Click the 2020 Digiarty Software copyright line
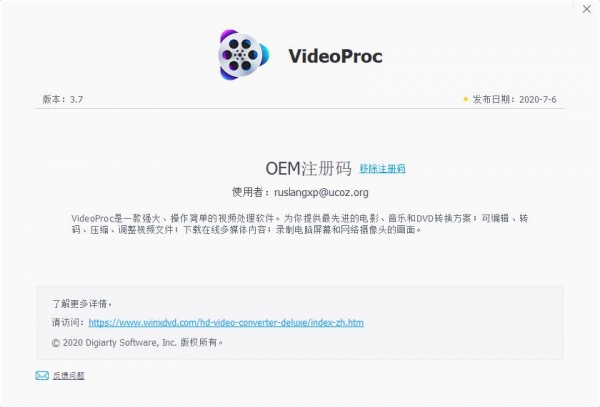 137,342
